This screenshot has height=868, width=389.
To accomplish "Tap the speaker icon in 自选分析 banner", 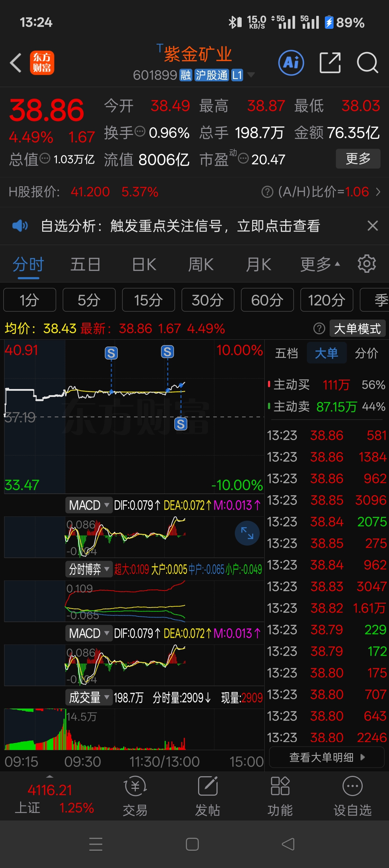I will point(20,226).
